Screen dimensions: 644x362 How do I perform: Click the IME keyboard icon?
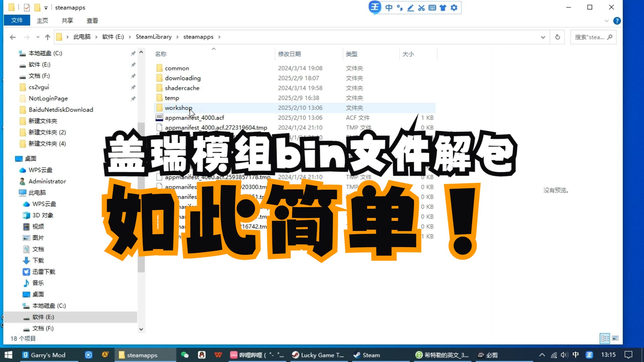432,8
